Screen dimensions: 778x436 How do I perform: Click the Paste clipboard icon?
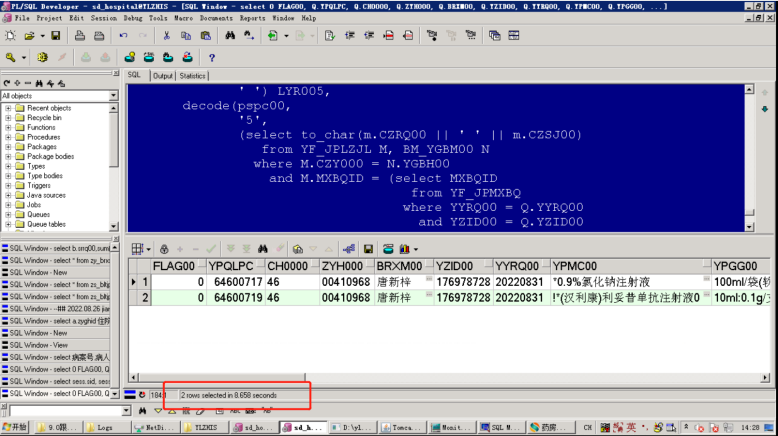[205, 35]
